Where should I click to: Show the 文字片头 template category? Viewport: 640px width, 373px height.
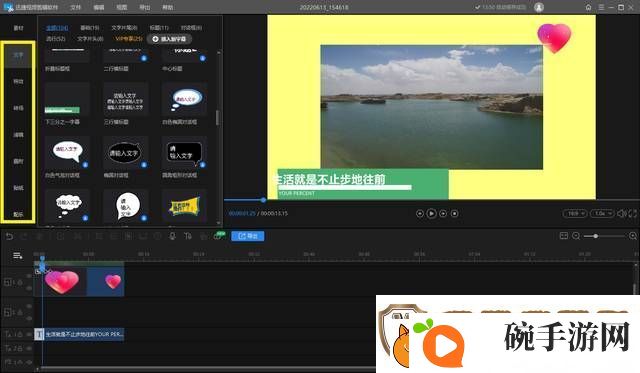[90, 39]
